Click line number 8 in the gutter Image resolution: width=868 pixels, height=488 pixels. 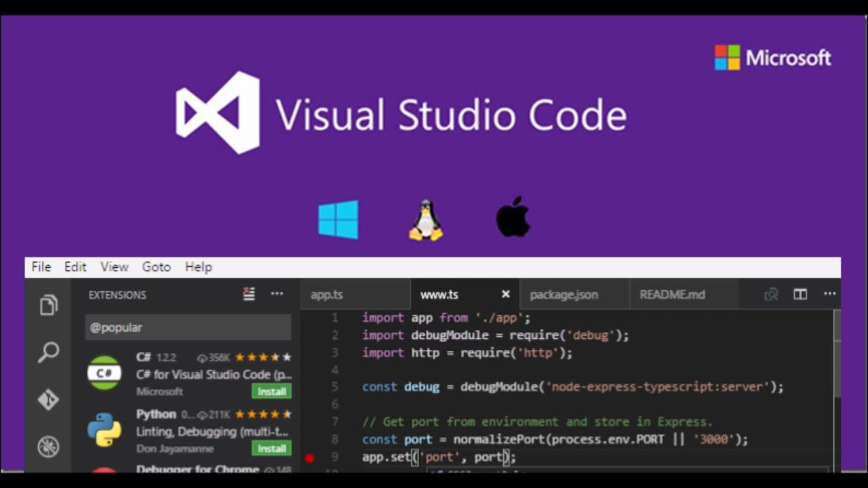[334, 439]
